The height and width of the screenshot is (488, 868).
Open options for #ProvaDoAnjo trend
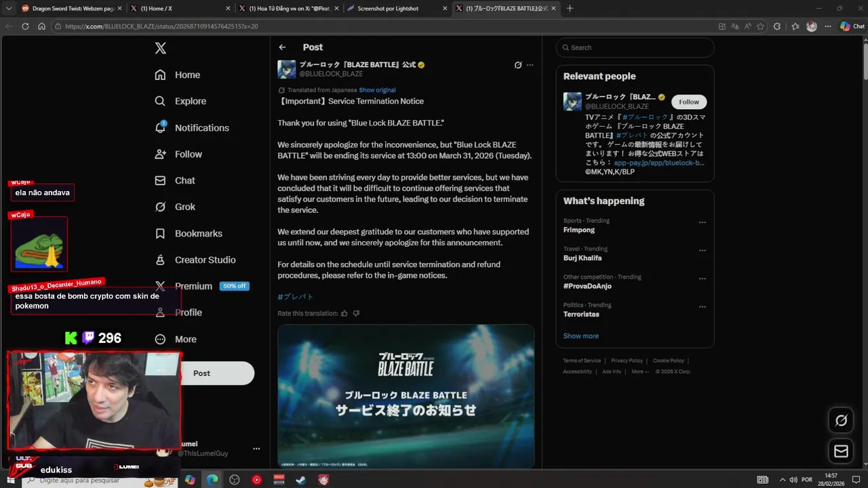[703, 279]
